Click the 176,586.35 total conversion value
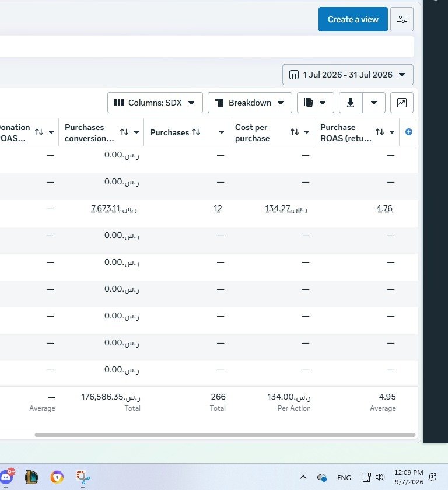Screen dimensions: 448x490 click(111, 397)
